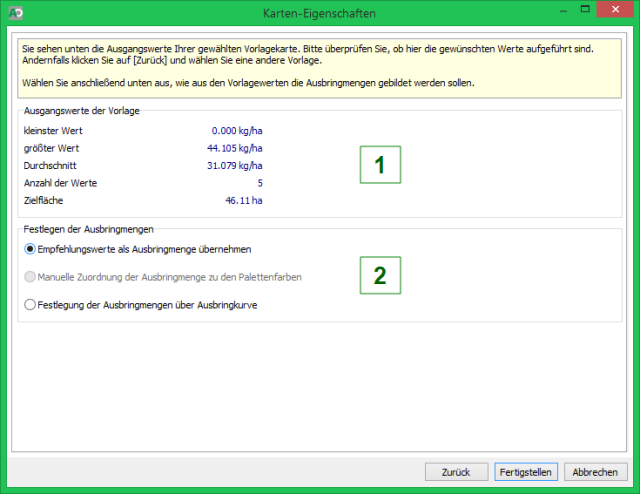Click the 0.000 kg/ha value
640x494 pixels.
(236, 130)
